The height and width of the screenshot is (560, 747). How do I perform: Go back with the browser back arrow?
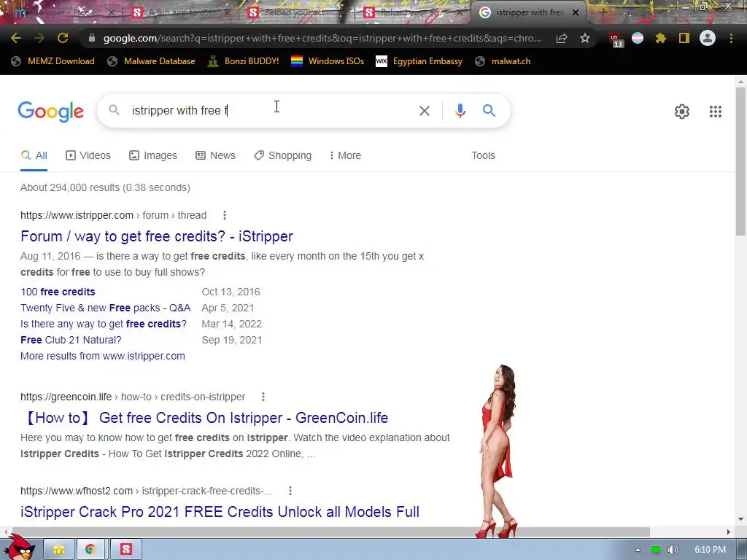[x=16, y=38]
